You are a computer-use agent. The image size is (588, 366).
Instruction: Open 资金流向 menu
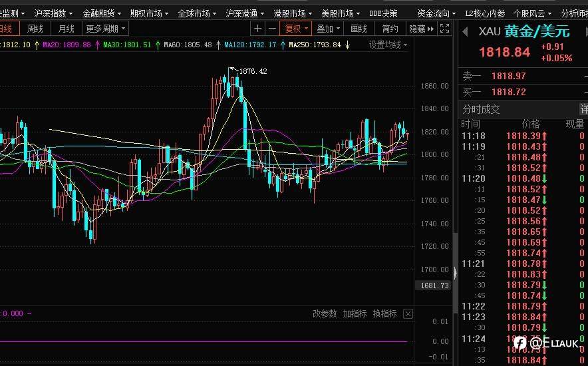pyautogui.click(x=436, y=13)
